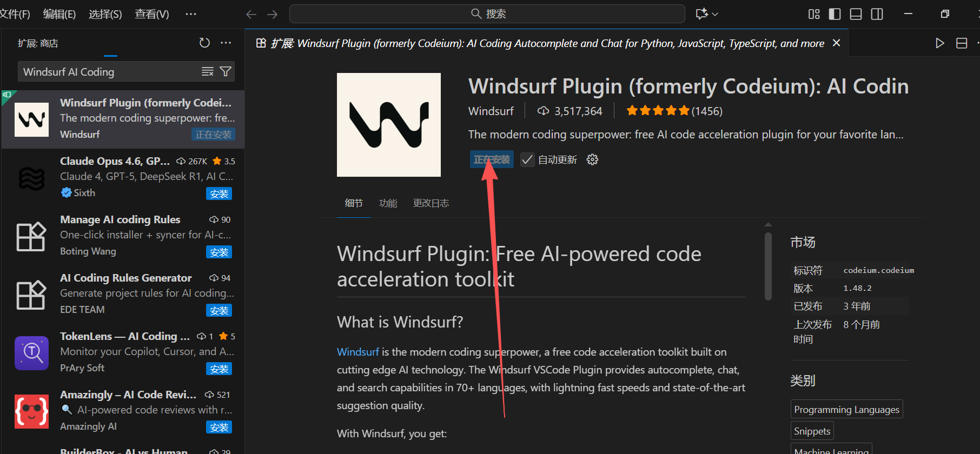Screen dimensions: 980x454
Task: Click the extension list 正在安装 status badge
Action: point(214,135)
